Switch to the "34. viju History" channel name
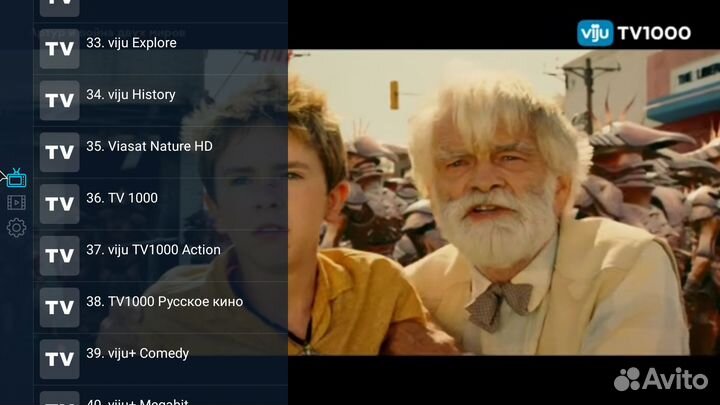 [131, 95]
